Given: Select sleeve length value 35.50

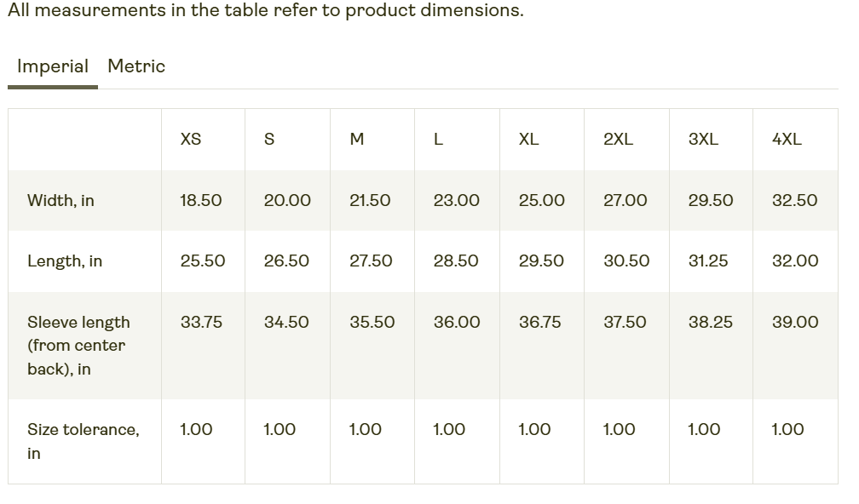Looking at the screenshot, I should click(372, 323).
